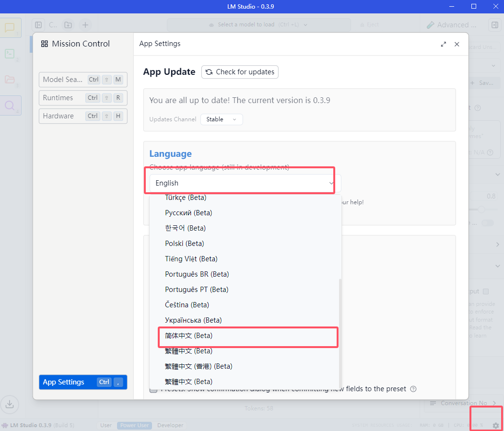
Task: Select 繁體中文 (香港) (Beta) language
Action: tap(244, 366)
